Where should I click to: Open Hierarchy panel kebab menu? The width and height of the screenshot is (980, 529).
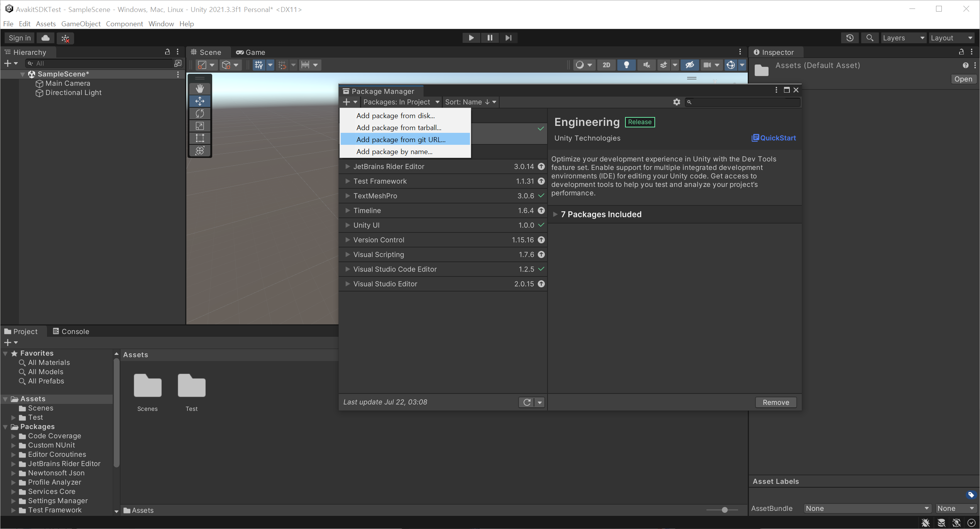coord(177,52)
